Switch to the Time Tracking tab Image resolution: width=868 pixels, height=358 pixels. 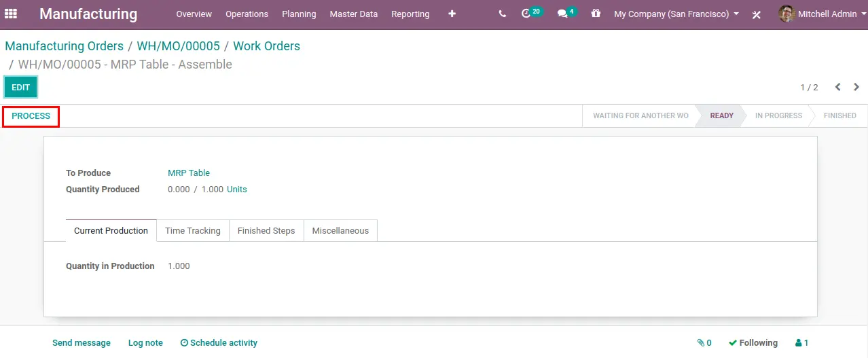[193, 230]
